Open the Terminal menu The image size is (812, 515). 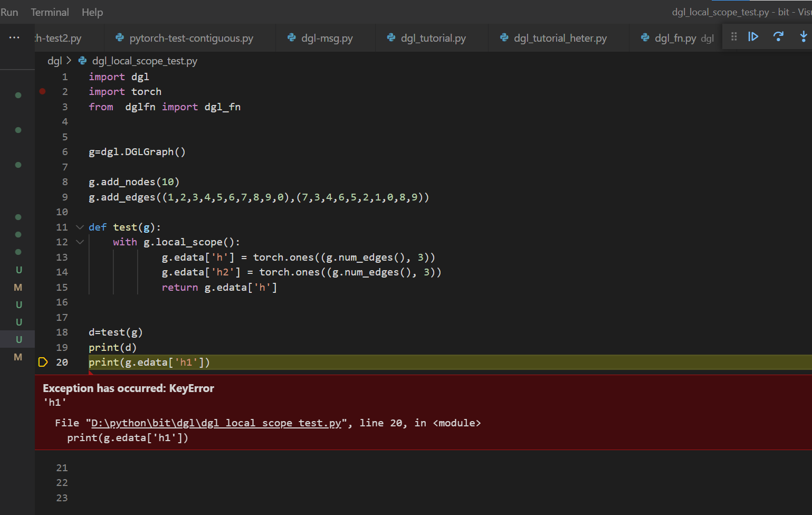tap(50, 12)
